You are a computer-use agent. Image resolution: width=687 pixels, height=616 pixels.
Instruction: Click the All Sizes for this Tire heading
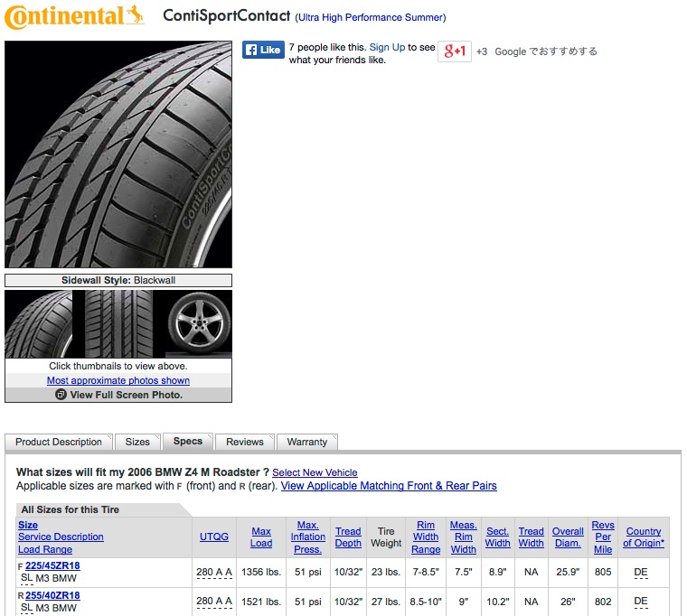pyautogui.click(x=71, y=509)
